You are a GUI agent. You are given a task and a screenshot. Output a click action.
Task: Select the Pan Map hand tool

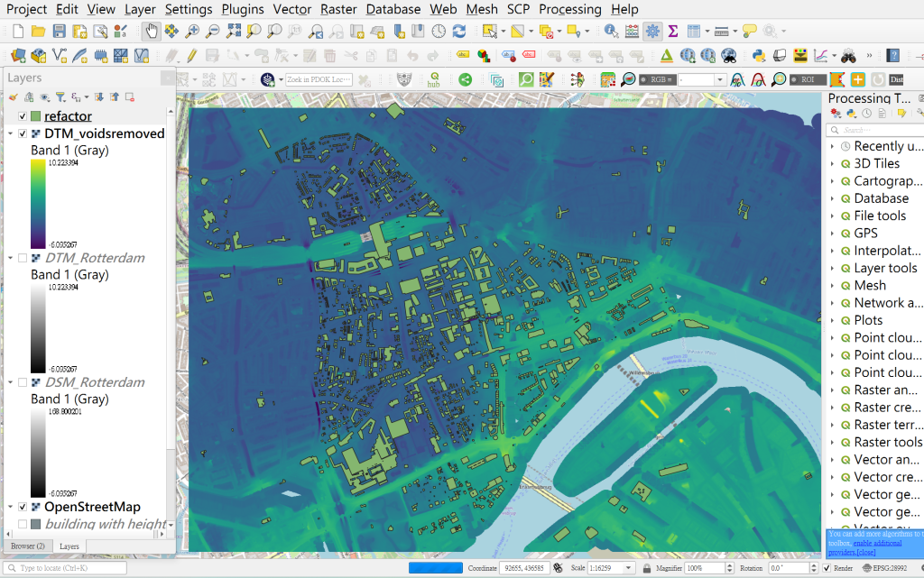pos(152,32)
